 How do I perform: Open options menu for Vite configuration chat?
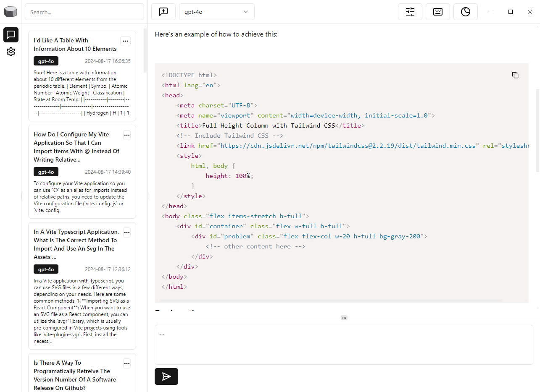[127, 135]
